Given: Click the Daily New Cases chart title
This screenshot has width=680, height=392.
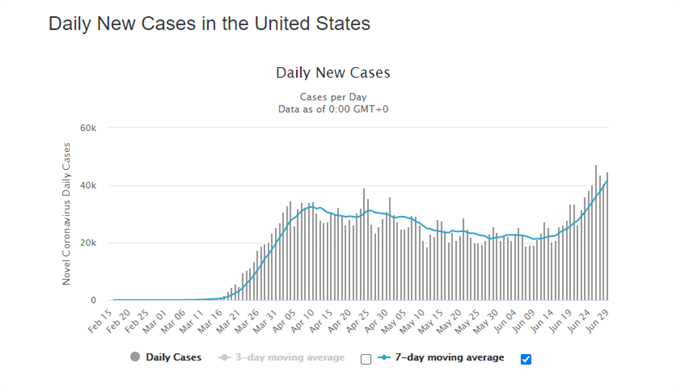Looking at the screenshot, I should point(333,72).
